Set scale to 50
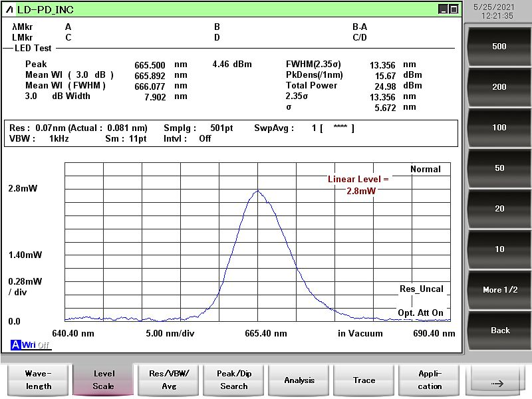 coord(499,168)
